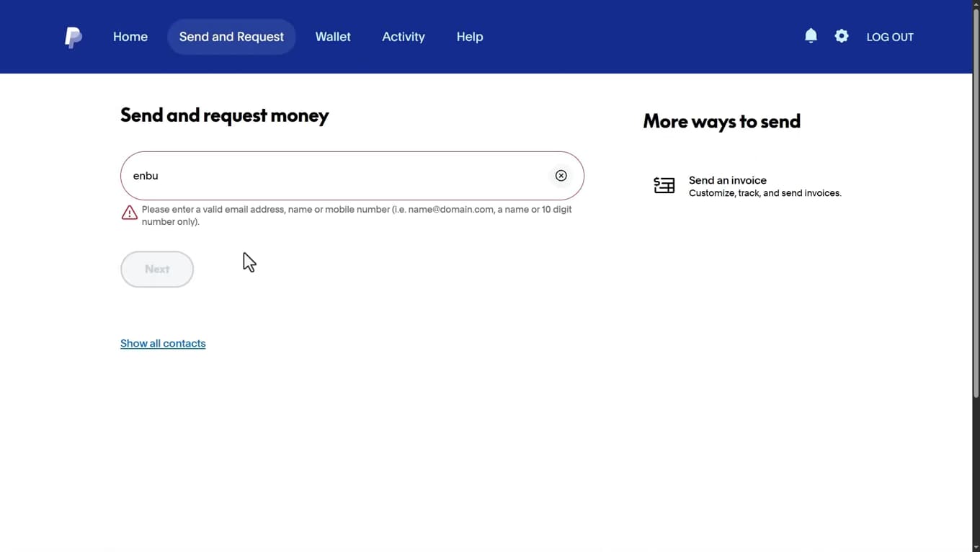The height and width of the screenshot is (552, 980).
Task: Click the Next button
Action: (x=157, y=270)
